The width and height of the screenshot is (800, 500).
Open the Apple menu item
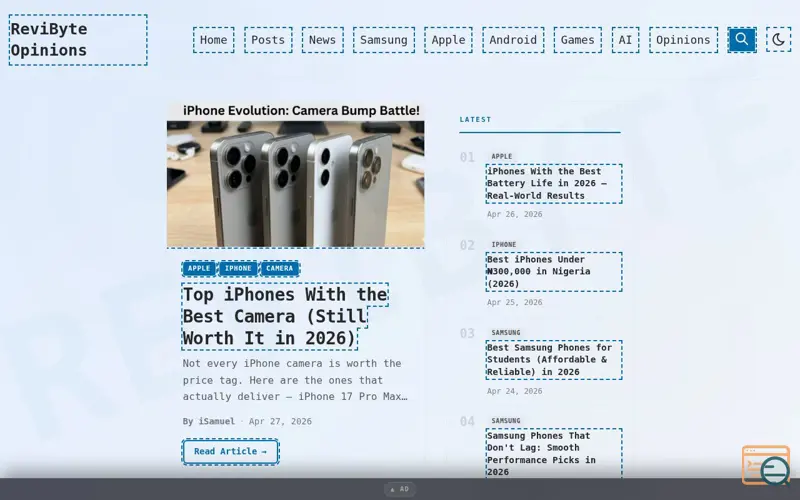[x=448, y=40]
